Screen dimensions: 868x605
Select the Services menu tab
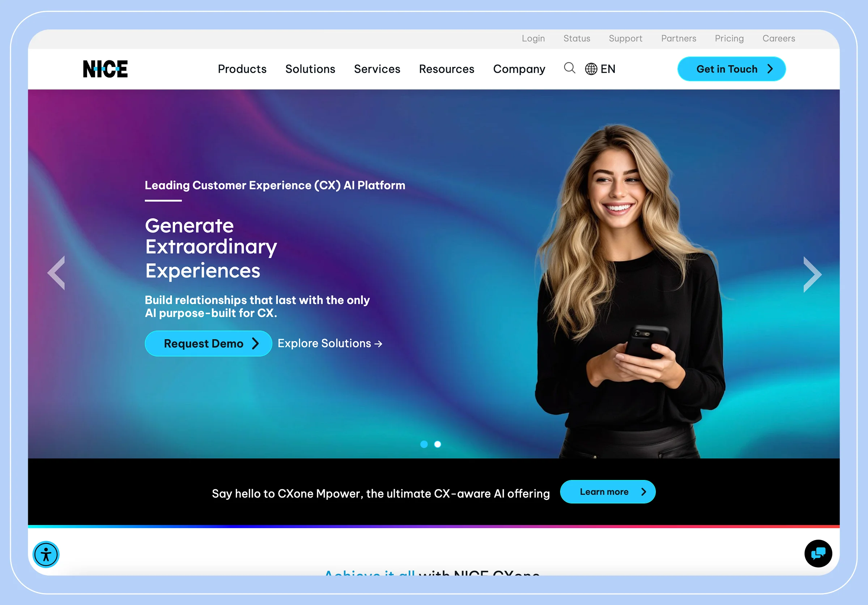[x=376, y=69]
